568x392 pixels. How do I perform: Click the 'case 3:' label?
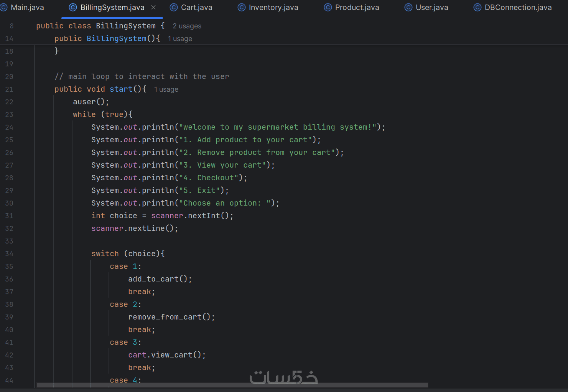[125, 343]
